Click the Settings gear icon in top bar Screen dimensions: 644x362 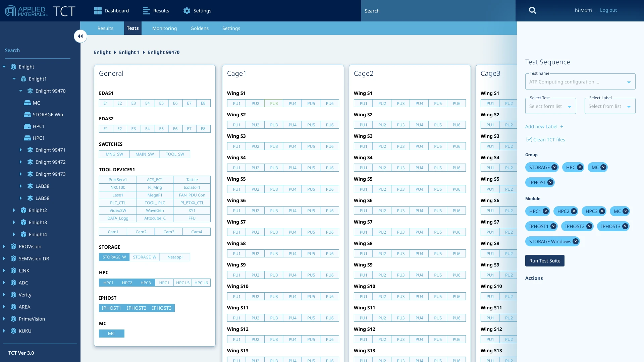pos(187,11)
